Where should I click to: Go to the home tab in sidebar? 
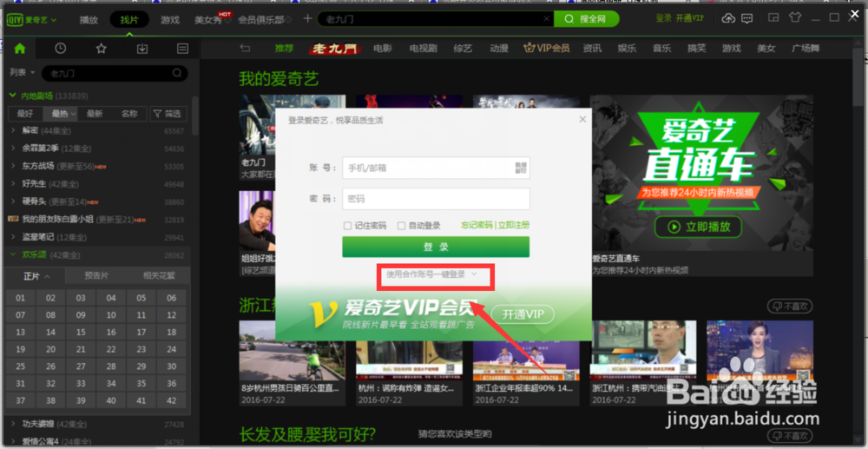pos(20,49)
